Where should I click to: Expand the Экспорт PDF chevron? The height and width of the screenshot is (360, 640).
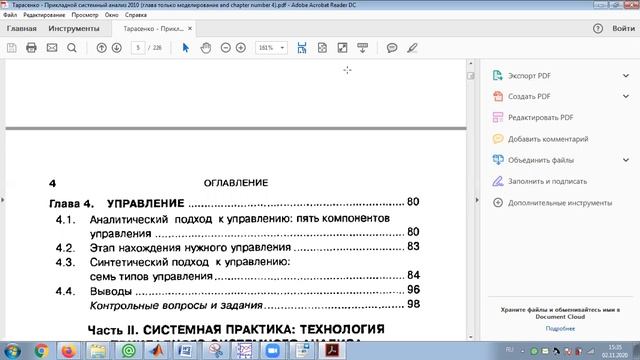point(626,76)
